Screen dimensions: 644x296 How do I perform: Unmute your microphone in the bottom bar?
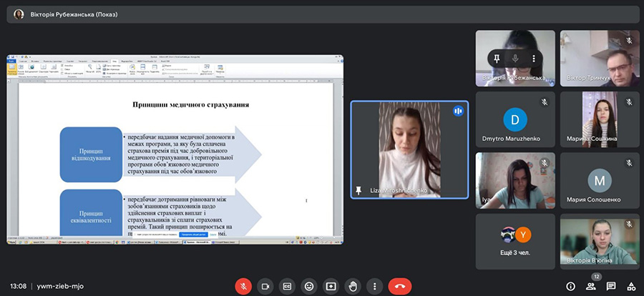point(243,286)
